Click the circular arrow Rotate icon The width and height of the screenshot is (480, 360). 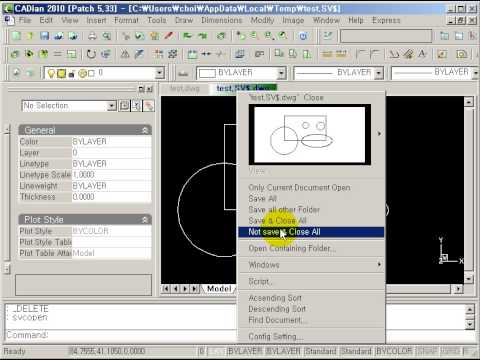click(x=91, y=54)
